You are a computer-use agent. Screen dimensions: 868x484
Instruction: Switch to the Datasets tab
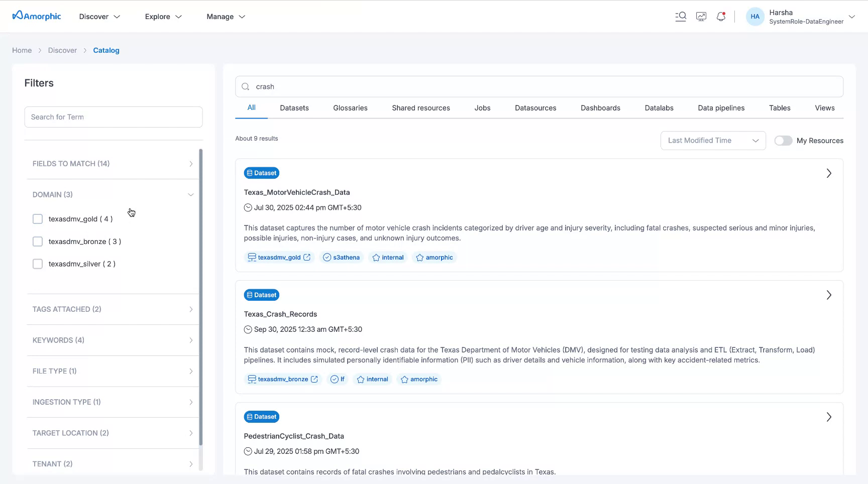294,107
